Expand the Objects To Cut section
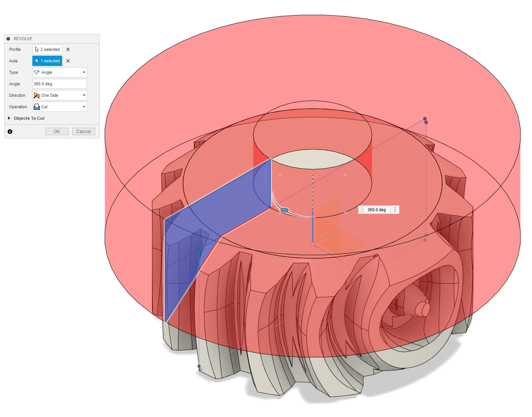The image size is (532, 417). [10, 118]
